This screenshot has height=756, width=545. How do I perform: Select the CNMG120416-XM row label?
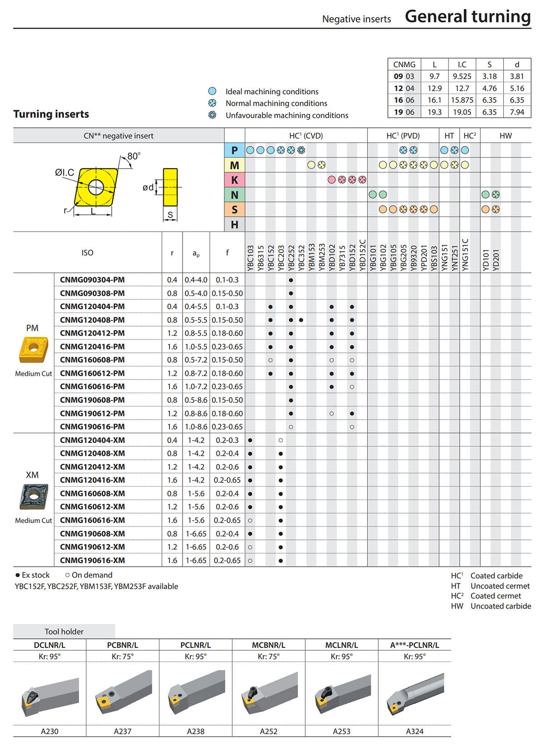tap(92, 480)
